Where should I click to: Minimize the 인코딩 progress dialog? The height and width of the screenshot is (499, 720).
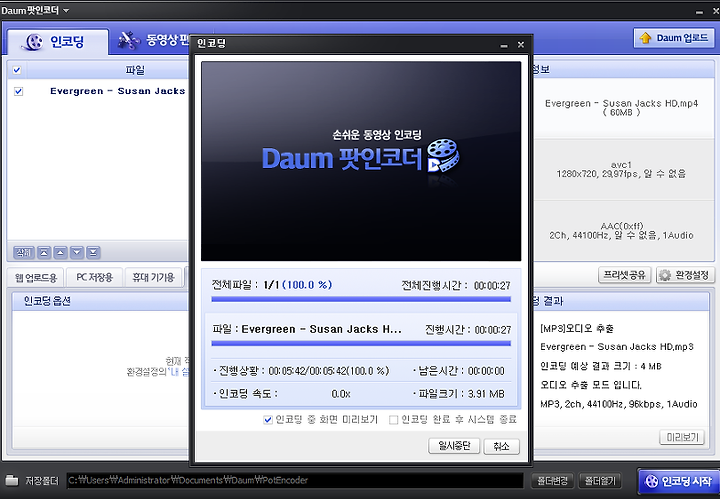point(504,45)
